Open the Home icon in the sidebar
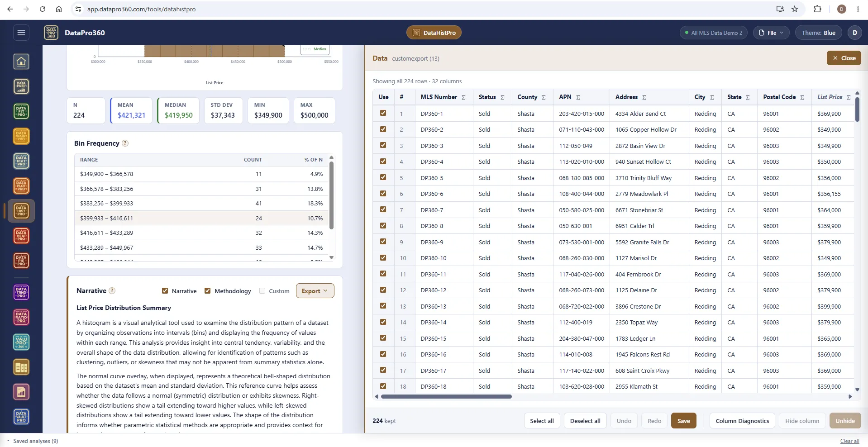868x447 pixels. click(x=21, y=62)
